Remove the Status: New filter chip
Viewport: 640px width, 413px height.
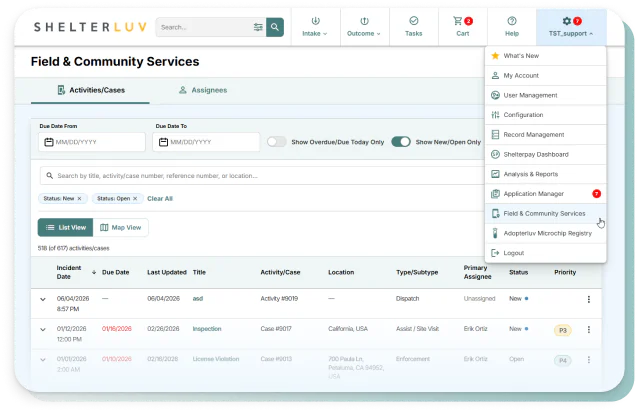[x=80, y=198]
